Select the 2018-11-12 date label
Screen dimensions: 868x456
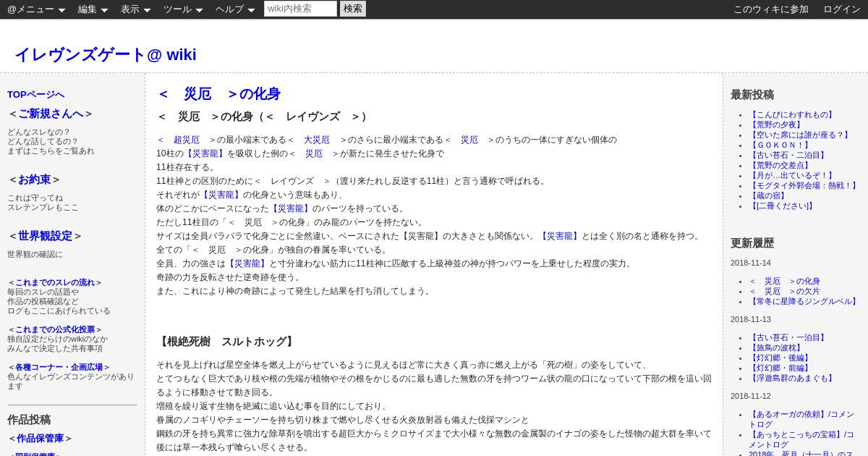click(x=751, y=397)
